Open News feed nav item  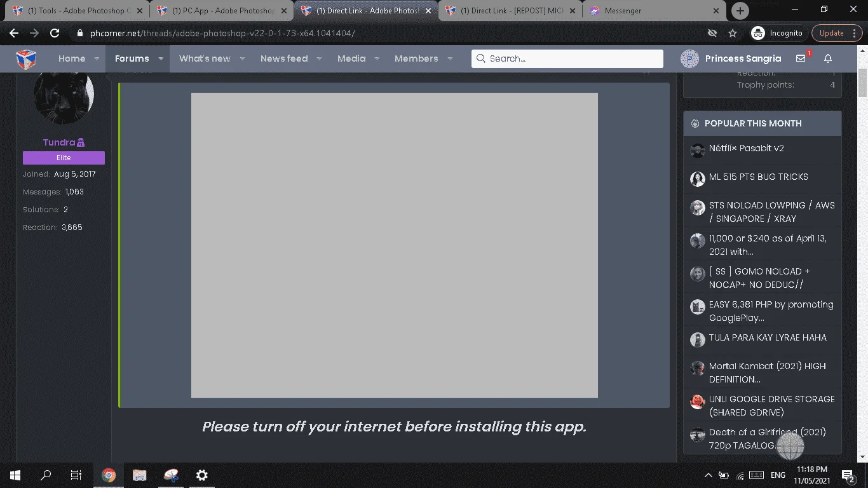click(x=284, y=58)
